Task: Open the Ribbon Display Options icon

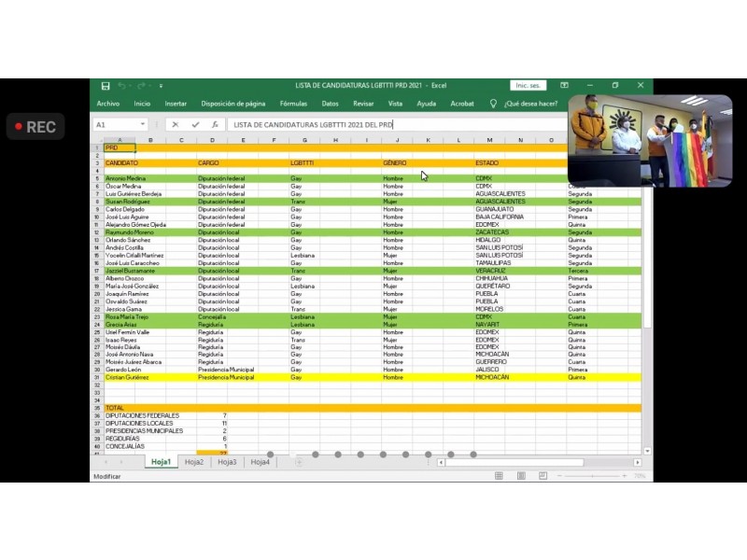Action: 564,85
